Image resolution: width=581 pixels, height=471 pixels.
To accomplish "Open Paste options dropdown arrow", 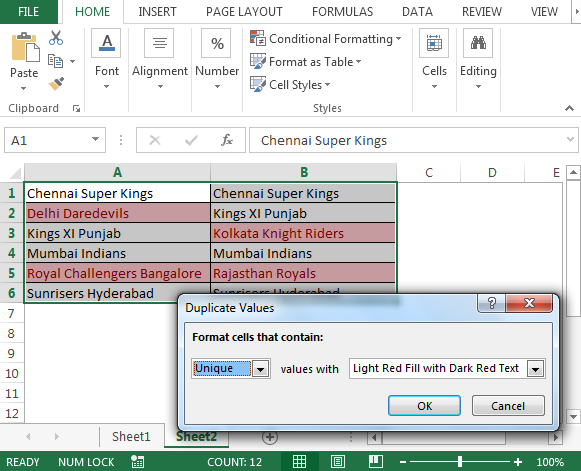I will 23,88.
